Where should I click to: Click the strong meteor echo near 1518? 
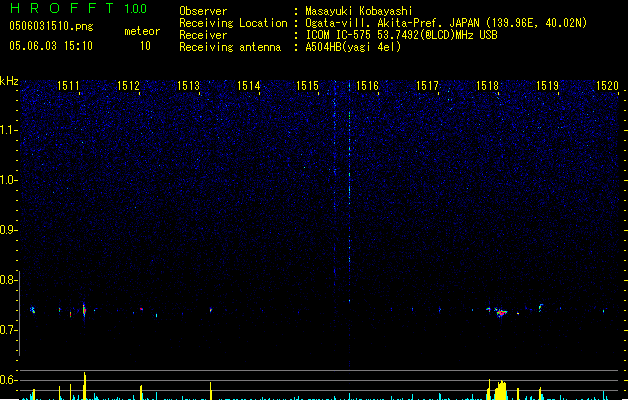pos(501,313)
